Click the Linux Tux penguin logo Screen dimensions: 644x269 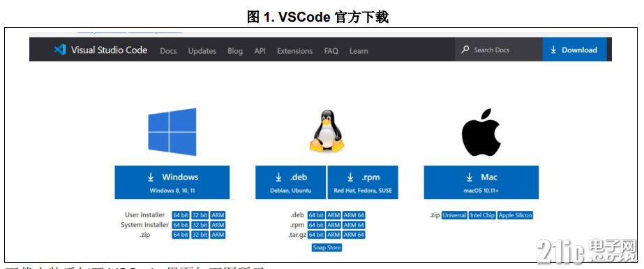327,131
